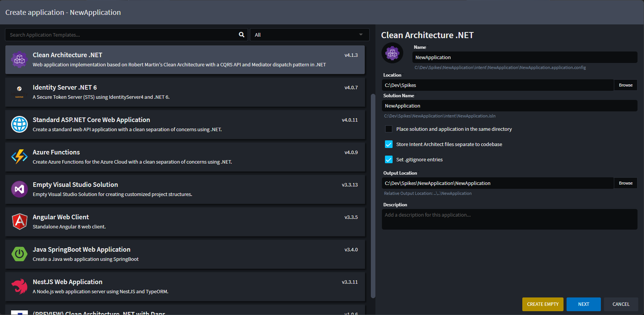
Task: Click the Angular Web Client icon
Action: click(x=19, y=222)
